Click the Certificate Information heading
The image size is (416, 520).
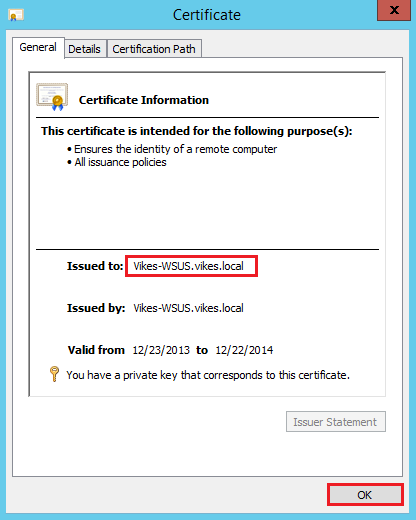click(x=144, y=100)
